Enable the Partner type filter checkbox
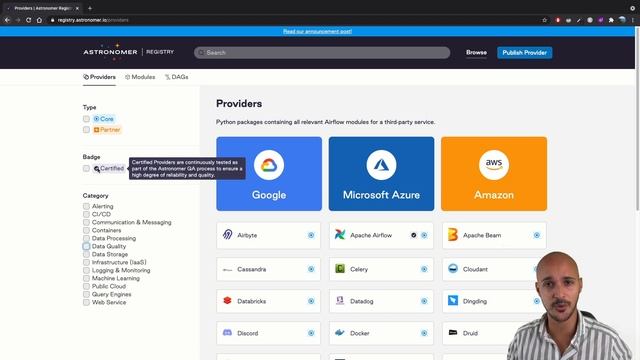Viewport: 640px width, 360px height. 86,130
